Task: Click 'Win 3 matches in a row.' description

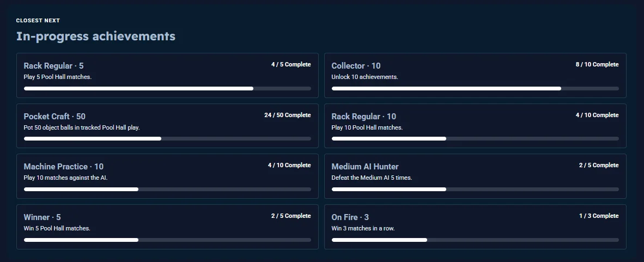Action: pyautogui.click(x=363, y=228)
